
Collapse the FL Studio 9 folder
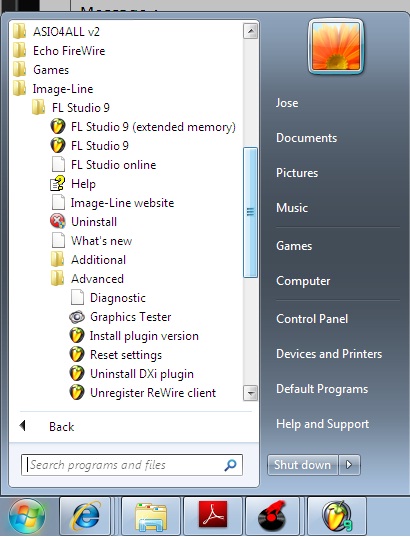tap(71, 108)
